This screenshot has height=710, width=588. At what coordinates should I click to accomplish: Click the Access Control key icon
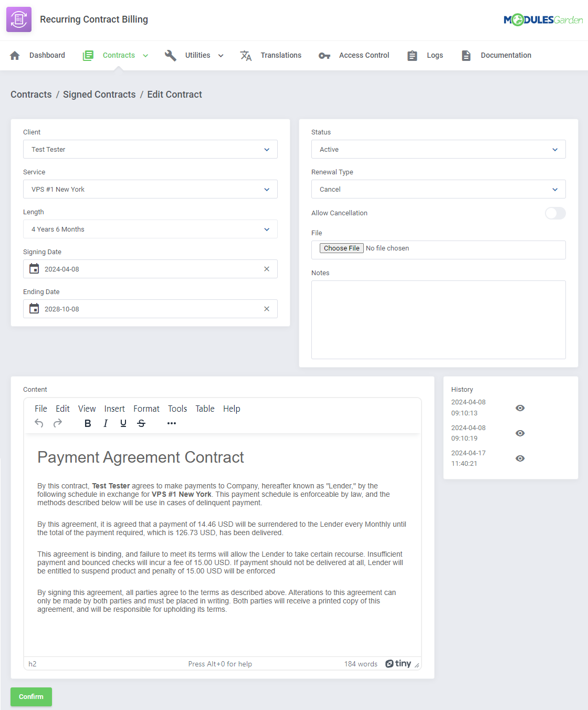point(324,56)
